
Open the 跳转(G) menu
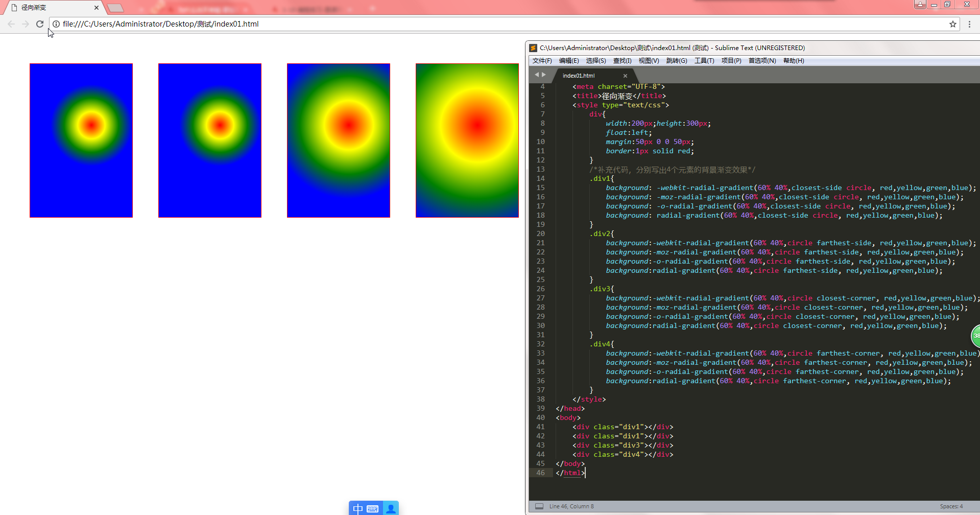[677, 61]
